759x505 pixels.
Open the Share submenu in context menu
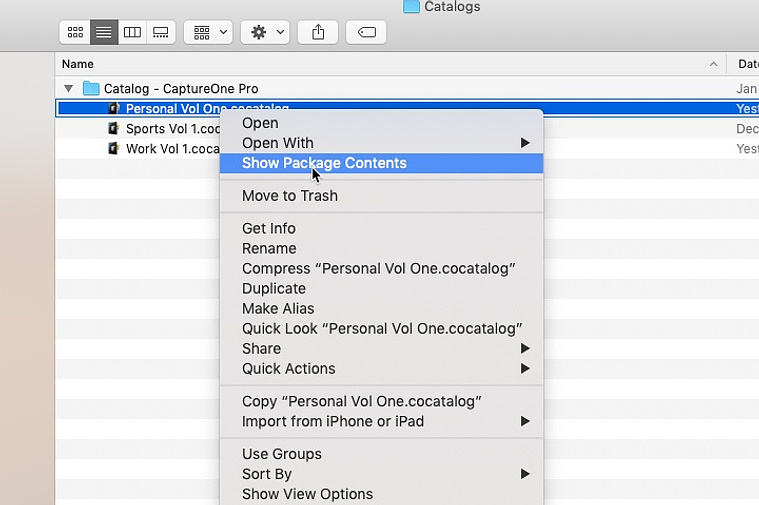[x=381, y=349]
